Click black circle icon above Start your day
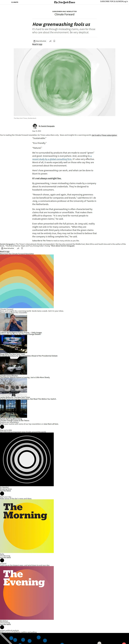The image size is (129, 644). tap(2, 494)
